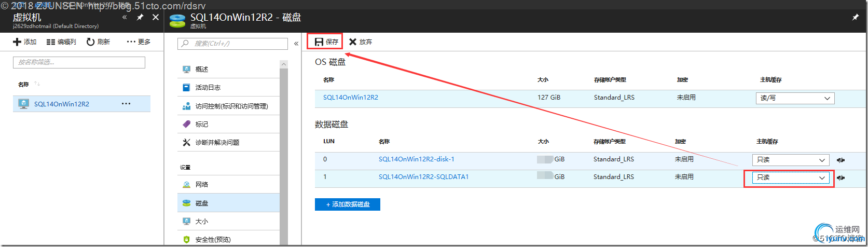Collapse the resource menu with double chevron
The width and height of the screenshot is (868, 247).
pos(296,44)
